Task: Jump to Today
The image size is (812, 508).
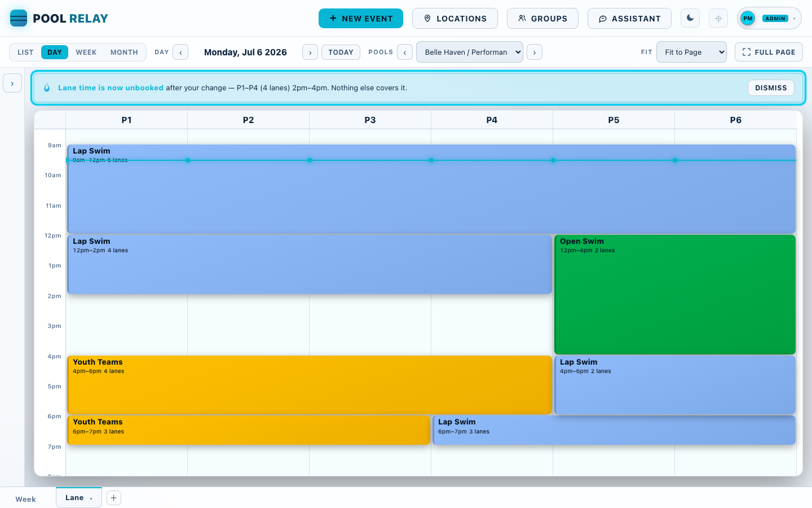Action: pos(341,52)
